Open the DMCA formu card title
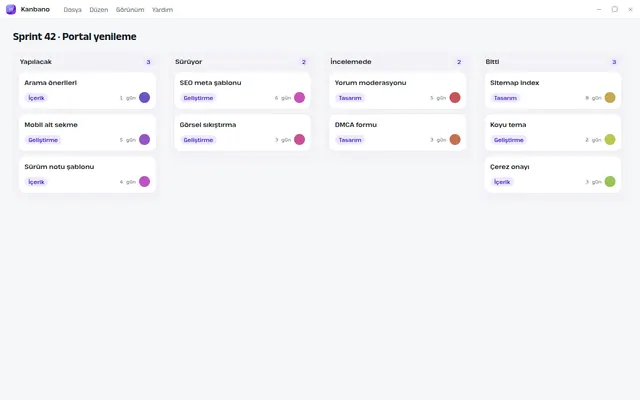This screenshot has width=640, height=400. pos(356,124)
